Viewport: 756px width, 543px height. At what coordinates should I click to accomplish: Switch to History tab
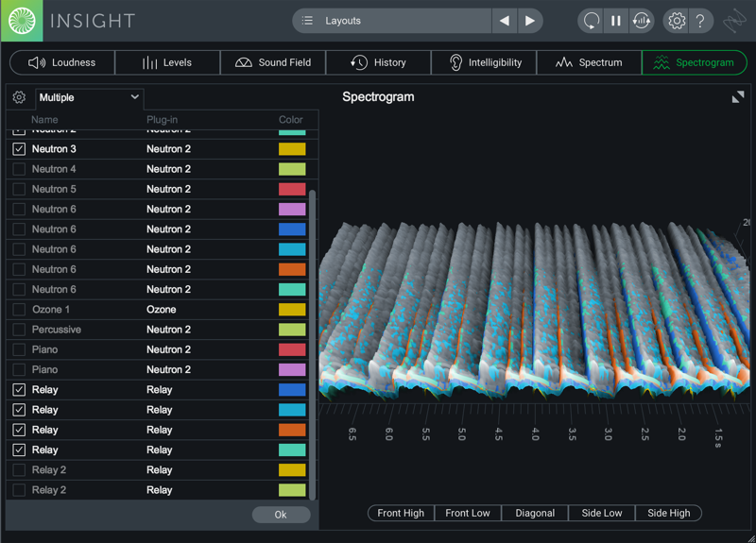(x=379, y=62)
